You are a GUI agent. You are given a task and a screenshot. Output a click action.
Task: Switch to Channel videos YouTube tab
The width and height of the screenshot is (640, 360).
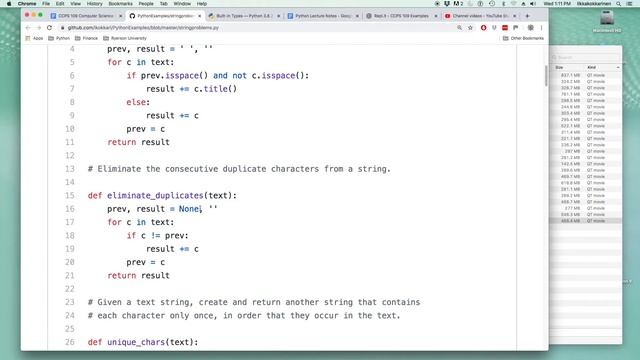[480, 16]
